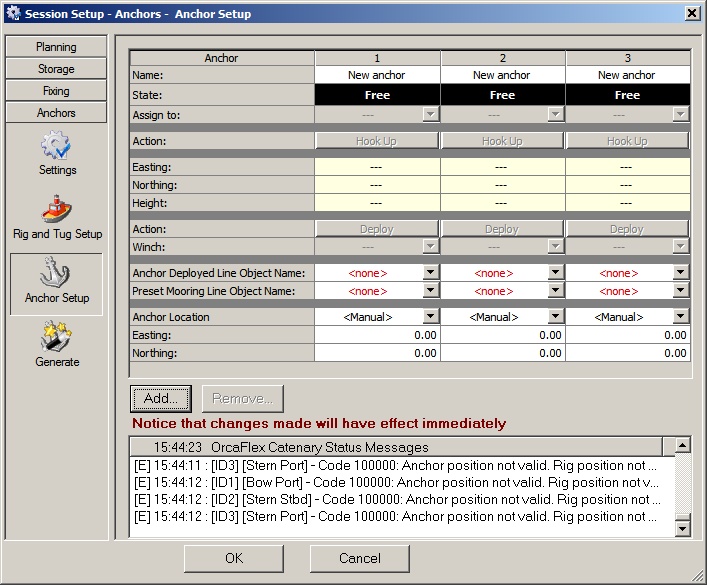Switch to the Planning section
This screenshot has height=585, width=707.
[x=56, y=47]
